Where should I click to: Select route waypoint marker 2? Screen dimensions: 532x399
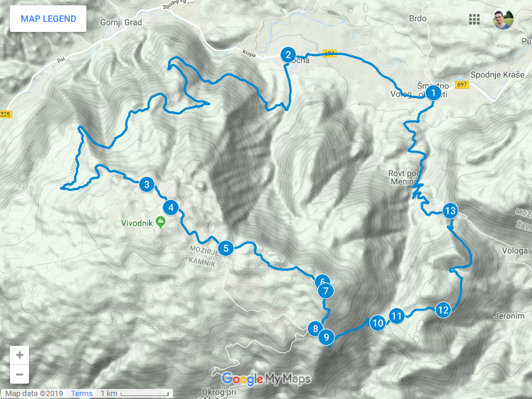(x=288, y=54)
